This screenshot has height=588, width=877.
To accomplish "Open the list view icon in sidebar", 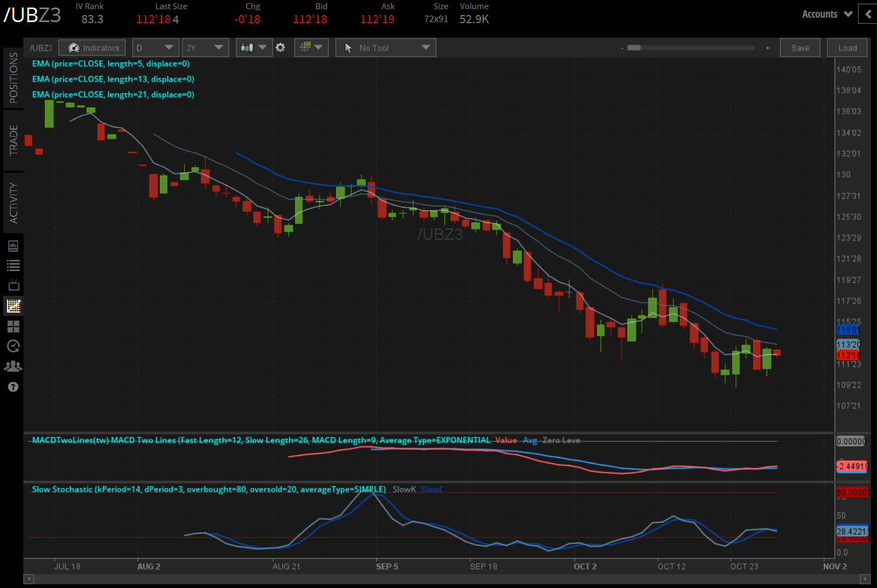I will coord(13,265).
